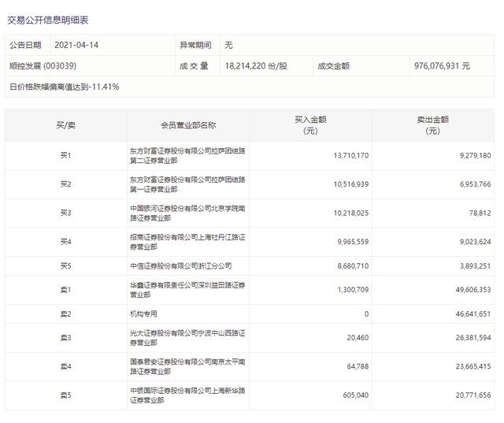504x423 pixels.
Task: Click 国泰君安证券 南京太平南路证券营业部
Action: [x=187, y=366]
